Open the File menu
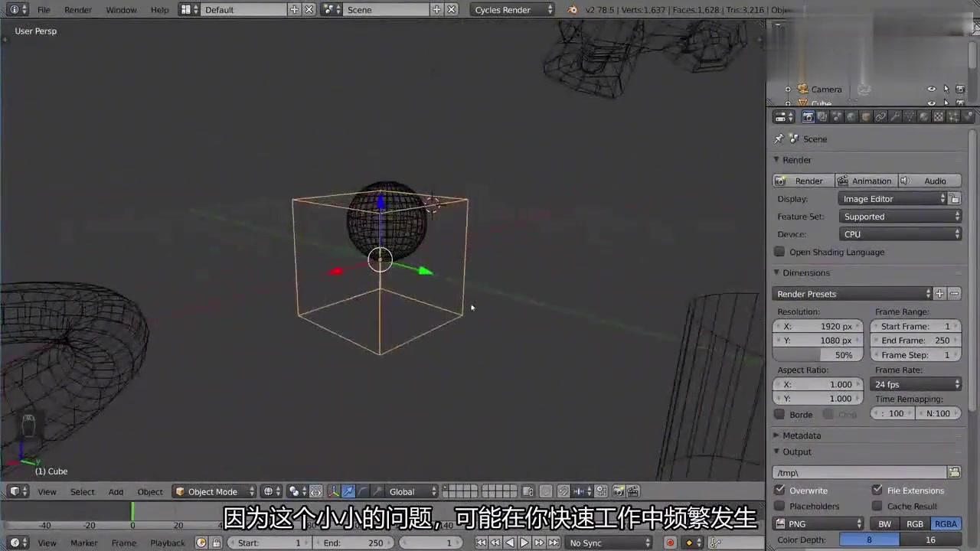 pos(44,10)
